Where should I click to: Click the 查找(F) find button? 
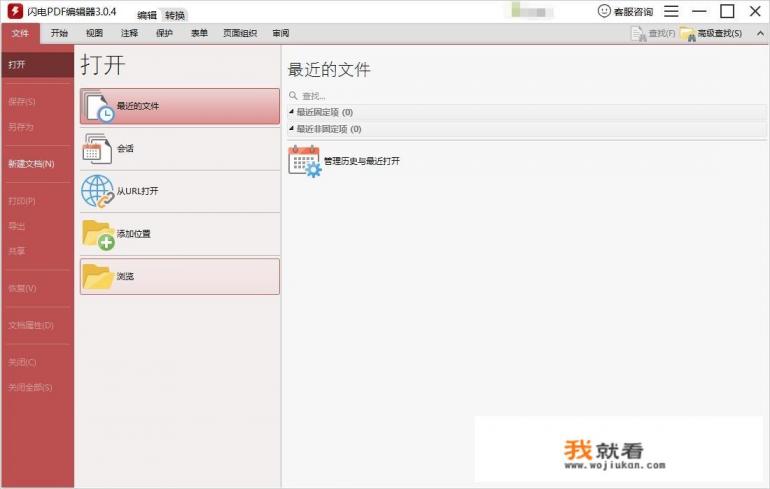(x=653, y=34)
